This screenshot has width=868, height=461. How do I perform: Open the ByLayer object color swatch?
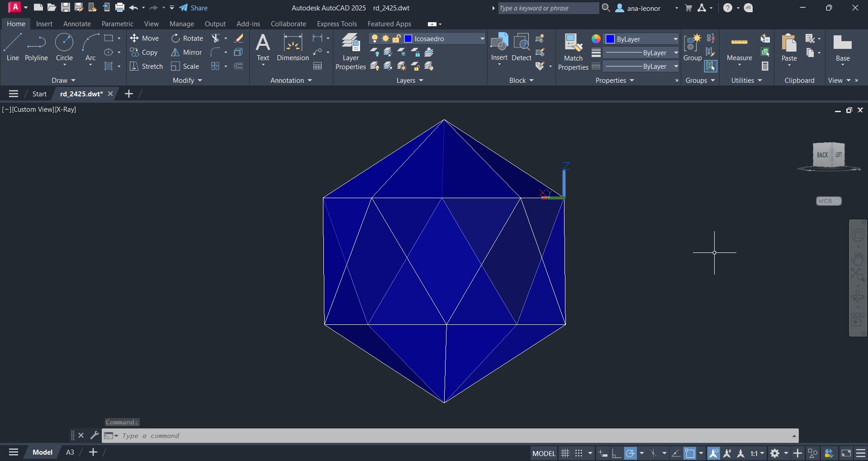[610, 39]
